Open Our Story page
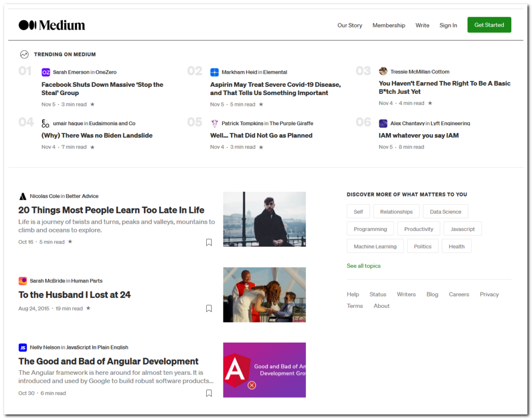 (350, 25)
